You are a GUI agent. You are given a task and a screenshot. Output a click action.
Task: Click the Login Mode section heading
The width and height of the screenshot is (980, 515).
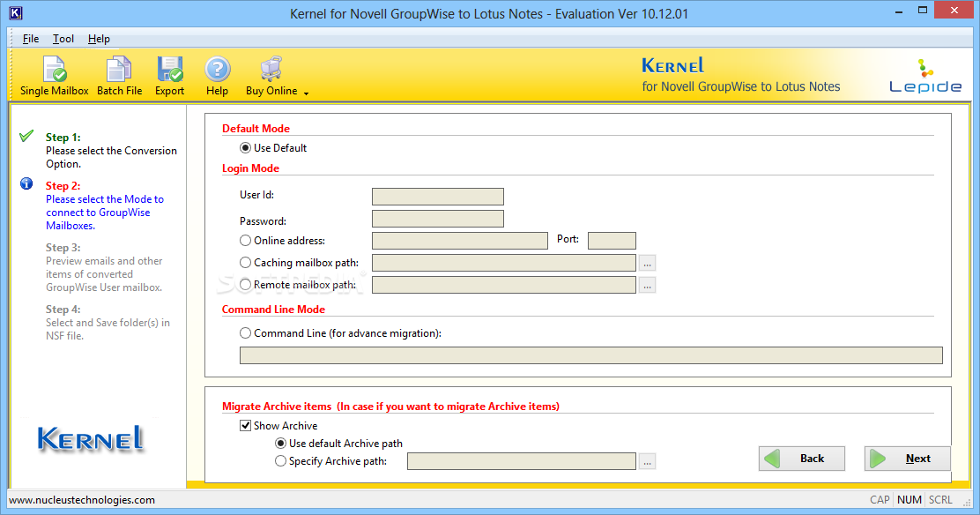coord(250,168)
